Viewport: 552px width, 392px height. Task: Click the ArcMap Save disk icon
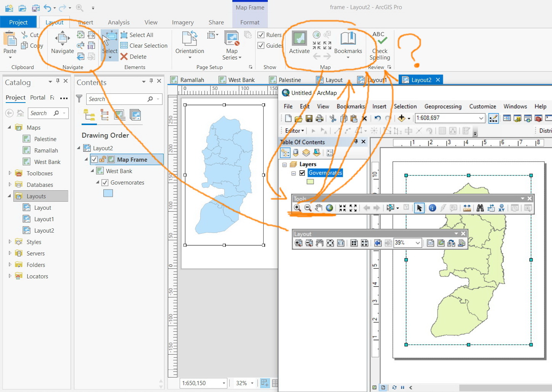309,118
